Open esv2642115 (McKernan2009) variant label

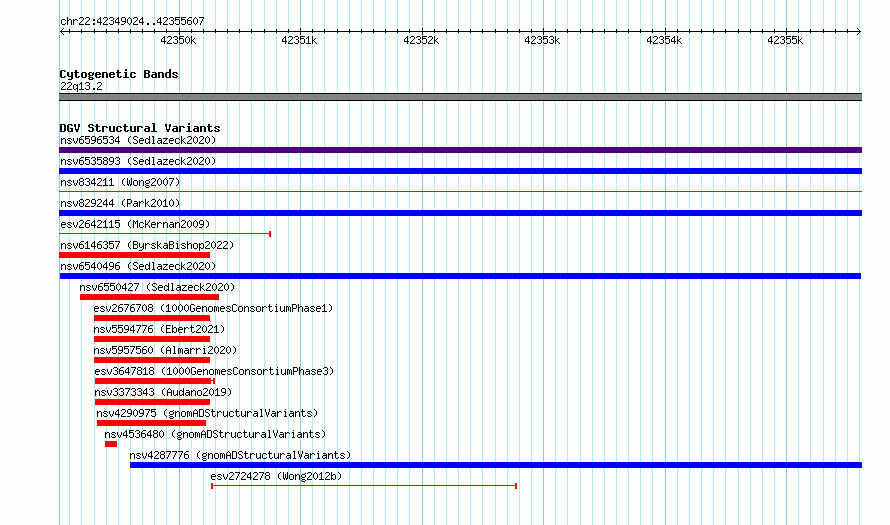tap(135, 224)
